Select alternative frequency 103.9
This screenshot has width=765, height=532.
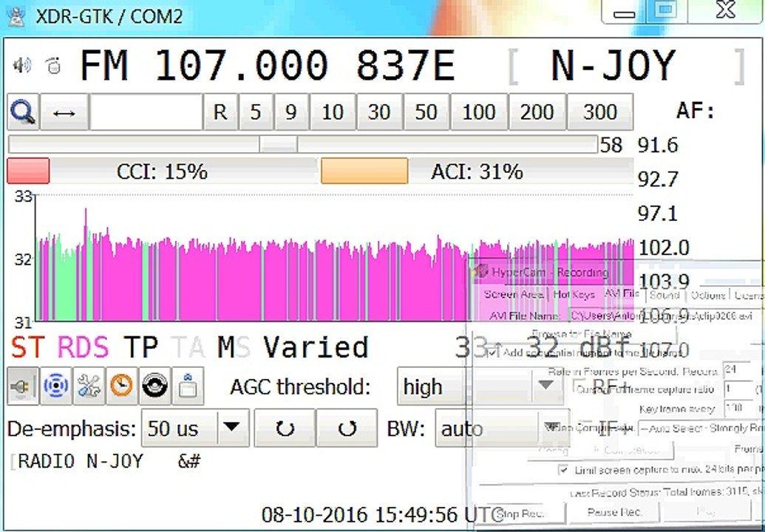click(x=664, y=282)
